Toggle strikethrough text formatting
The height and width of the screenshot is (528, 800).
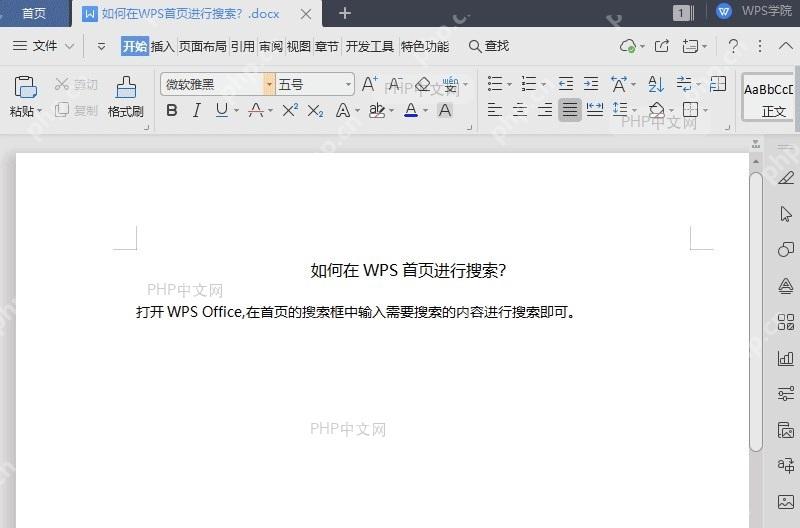click(x=256, y=110)
